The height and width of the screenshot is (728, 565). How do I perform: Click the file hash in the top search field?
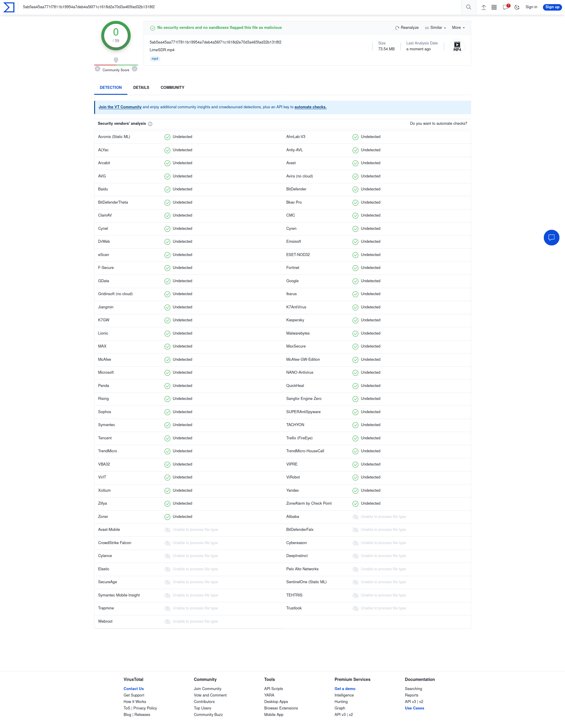pyautogui.click(x=89, y=7)
